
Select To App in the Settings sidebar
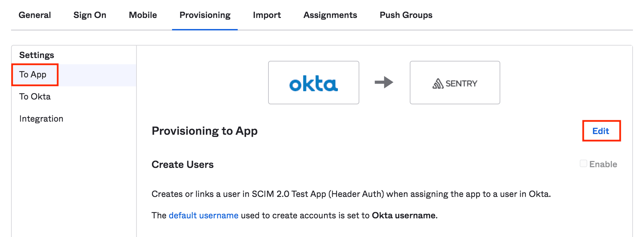click(33, 74)
